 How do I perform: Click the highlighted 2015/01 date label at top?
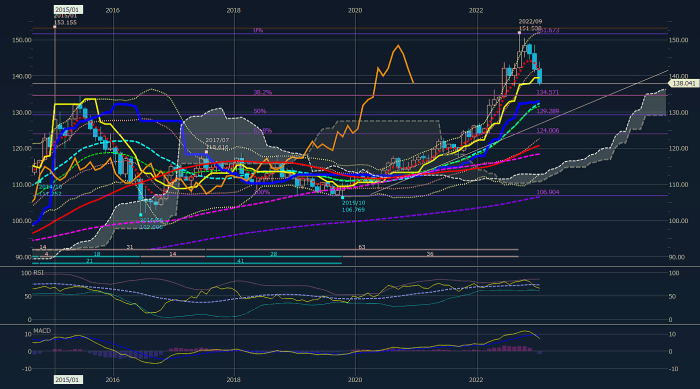coord(68,9)
